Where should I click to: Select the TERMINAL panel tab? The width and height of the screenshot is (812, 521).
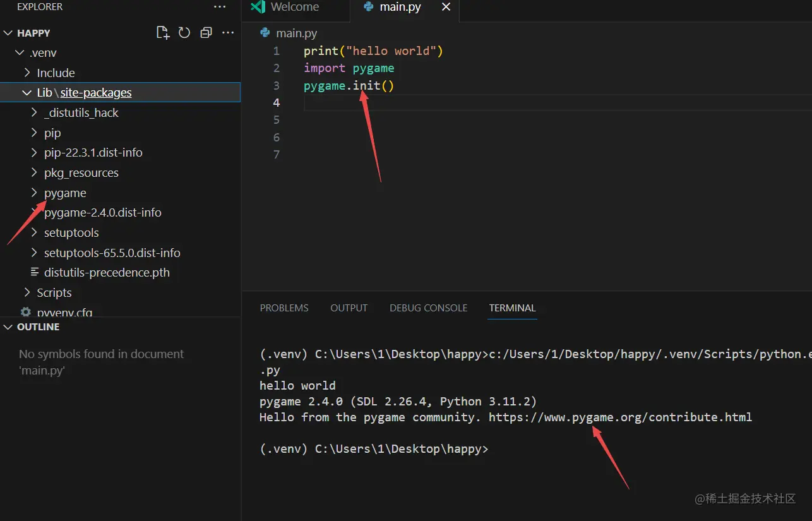pos(512,308)
